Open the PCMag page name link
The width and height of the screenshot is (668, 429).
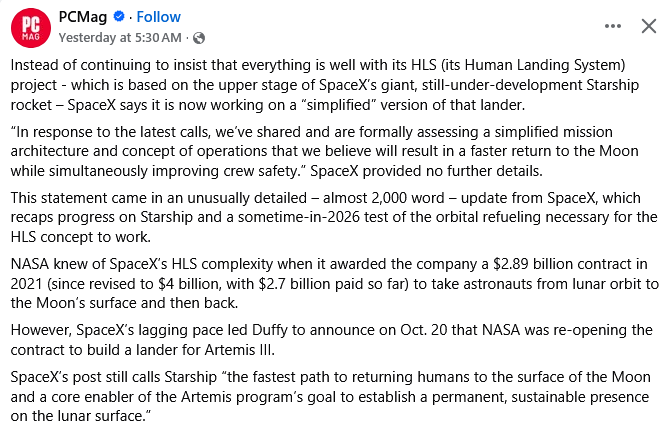(x=82, y=17)
